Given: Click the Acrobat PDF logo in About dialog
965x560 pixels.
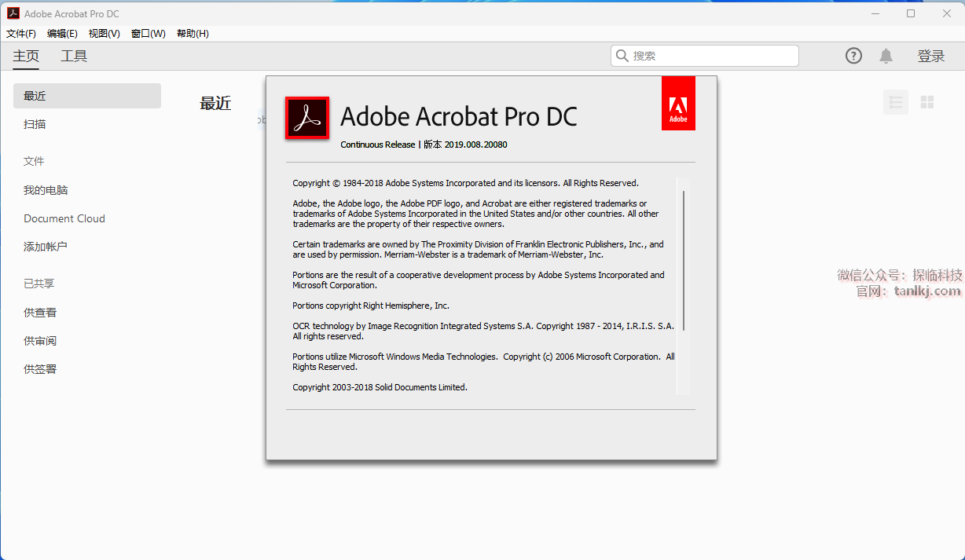Looking at the screenshot, I should [307, 119].
